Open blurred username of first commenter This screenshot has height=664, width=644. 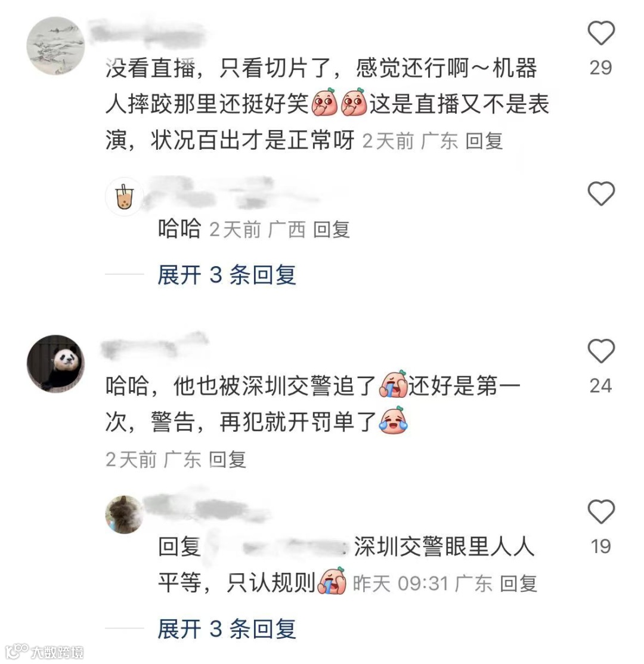(148, 32)
